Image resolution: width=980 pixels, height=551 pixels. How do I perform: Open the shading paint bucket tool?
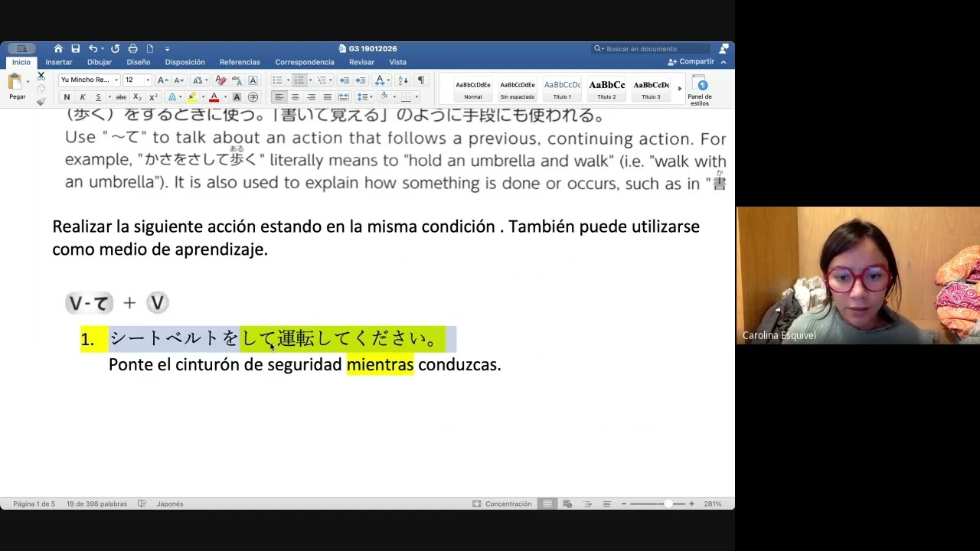(x=384, y=96)
